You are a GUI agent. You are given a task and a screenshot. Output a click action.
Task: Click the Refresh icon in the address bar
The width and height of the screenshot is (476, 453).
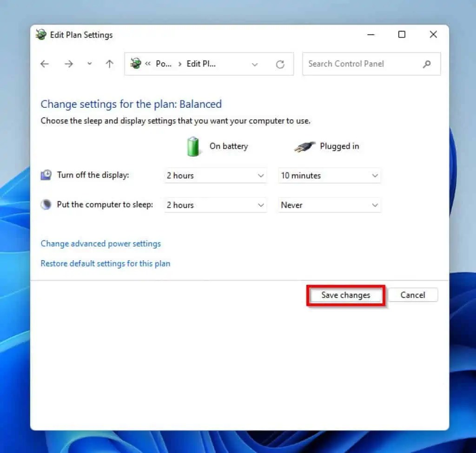click(280, 64)
